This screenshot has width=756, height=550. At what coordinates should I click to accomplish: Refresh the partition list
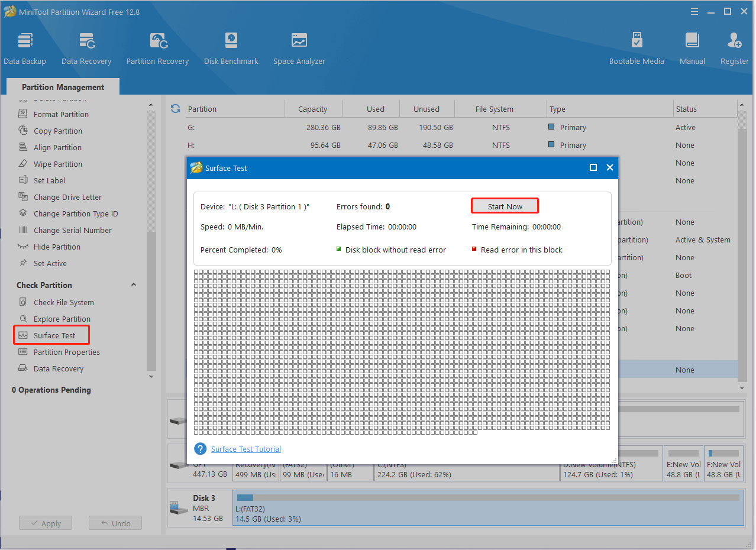click(x=175, y=108)
